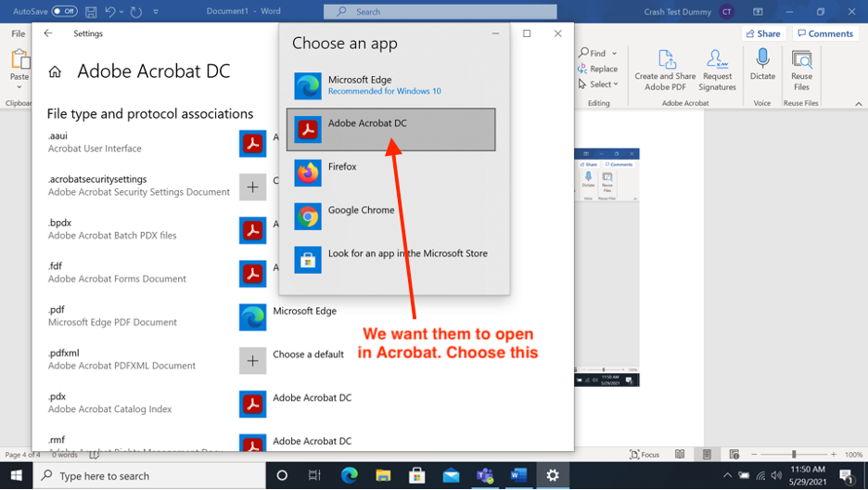Open Mail app from the taskbar
Viewport: 868px width, 490px height.
click(x=451, y=475)
